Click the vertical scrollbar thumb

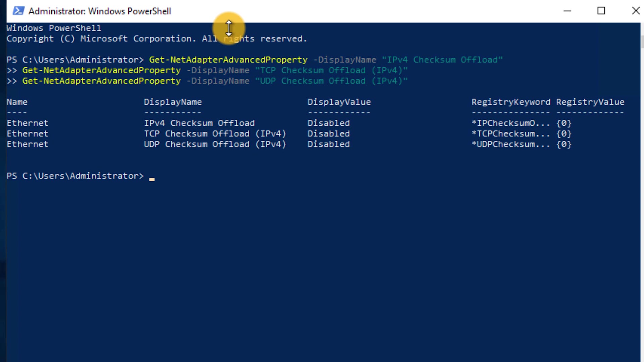click(x=642, y=42)
